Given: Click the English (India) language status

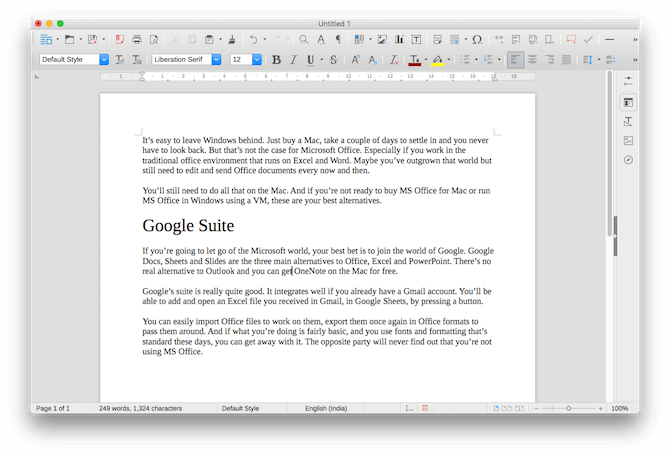Looking at the screenshot, I should click(x=331, y=408).
